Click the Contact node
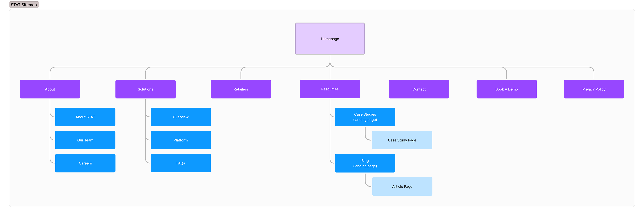 [x=419, y=89]
